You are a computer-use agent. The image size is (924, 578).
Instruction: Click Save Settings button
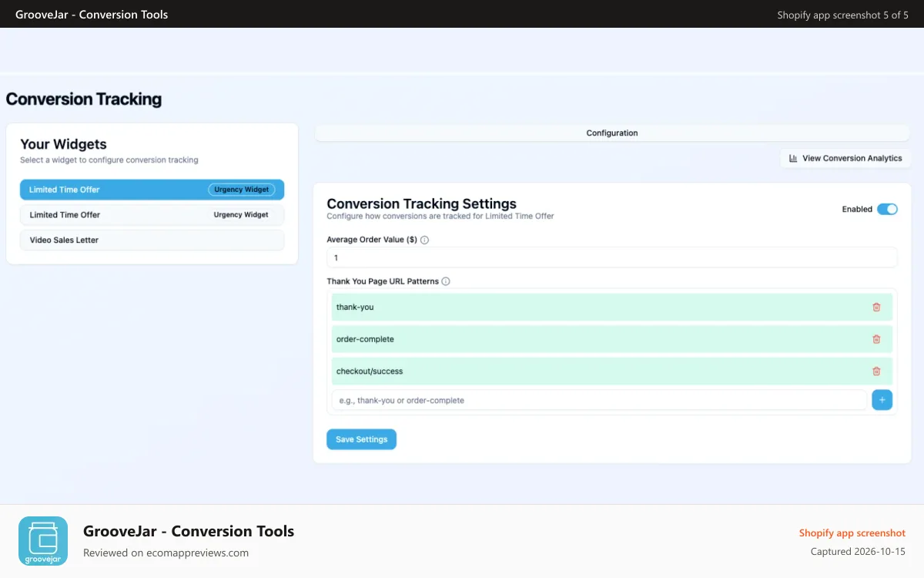pyautogui.click(x=361, y=439)
